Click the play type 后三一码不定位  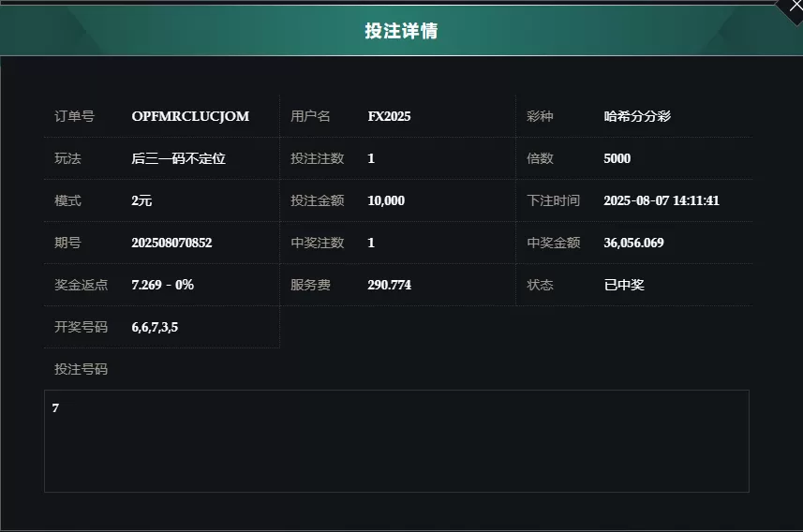(178, 158)
